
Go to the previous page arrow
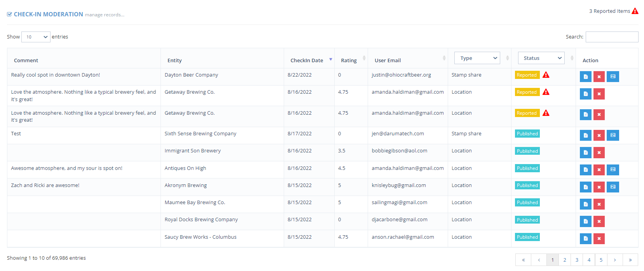point(539,260)
